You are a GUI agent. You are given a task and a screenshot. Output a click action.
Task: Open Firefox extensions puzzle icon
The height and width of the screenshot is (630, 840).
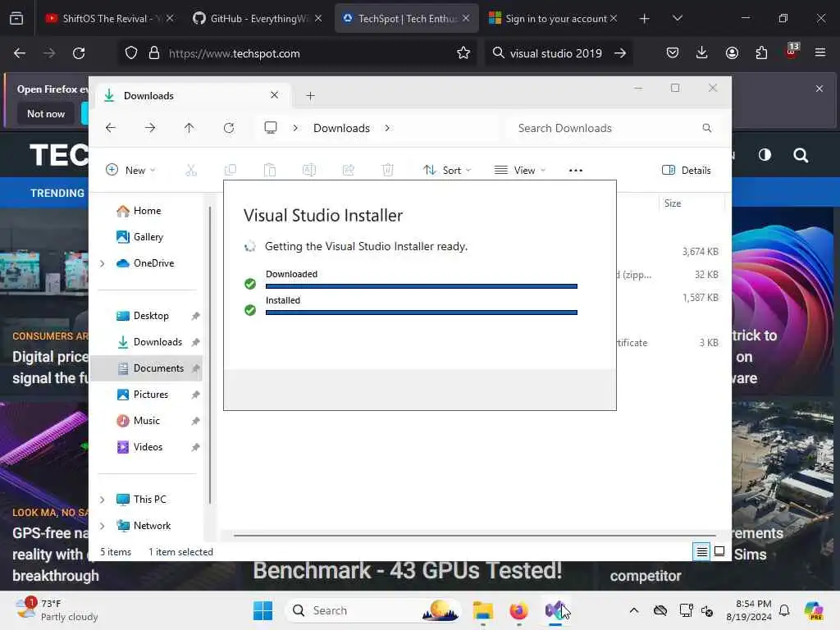click(761, 53)
